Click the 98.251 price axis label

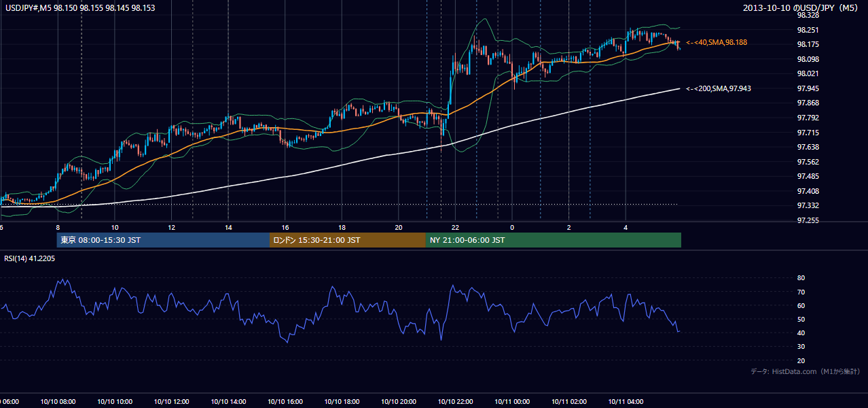807,30
